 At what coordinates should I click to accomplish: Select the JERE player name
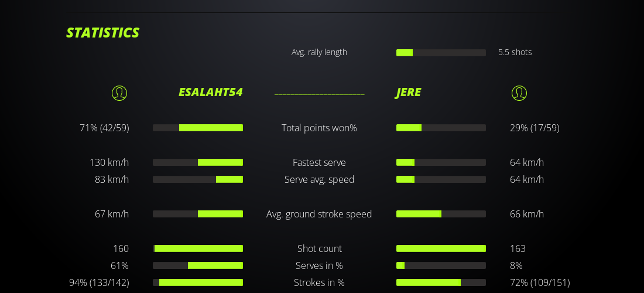409,92
